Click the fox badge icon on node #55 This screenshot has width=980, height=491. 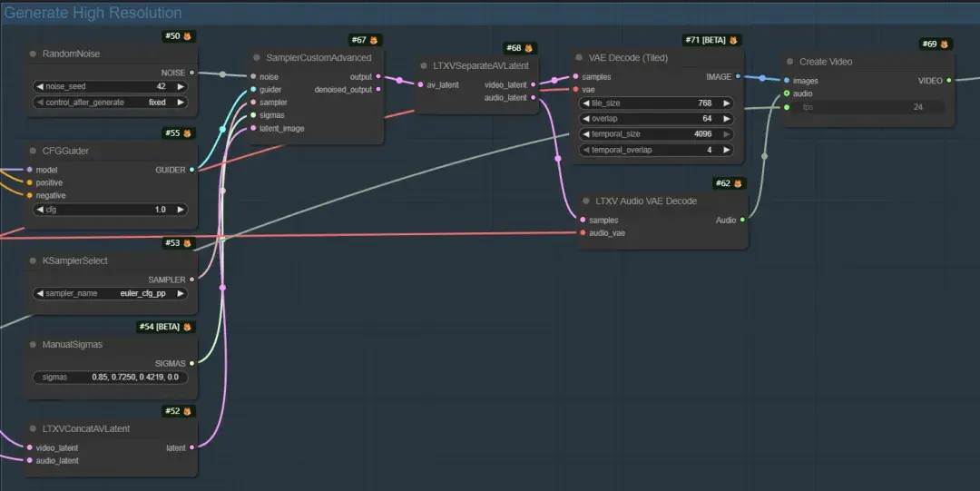click(187, 133)
